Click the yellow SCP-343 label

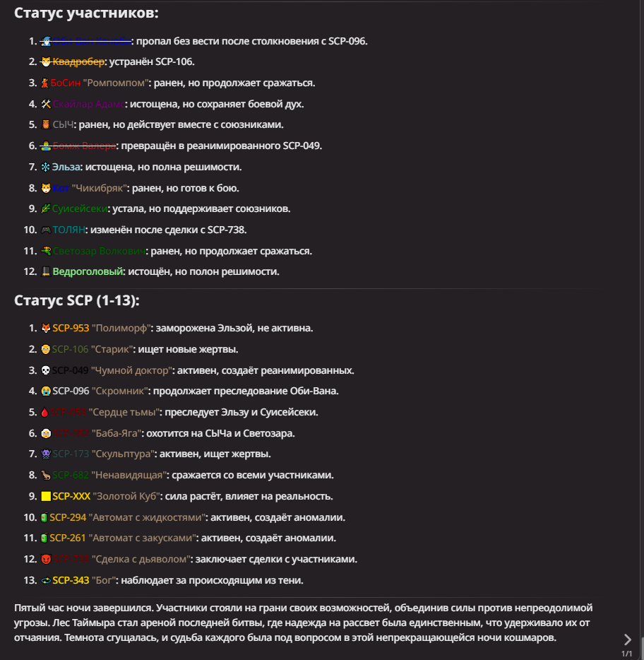tap(71, 581)
